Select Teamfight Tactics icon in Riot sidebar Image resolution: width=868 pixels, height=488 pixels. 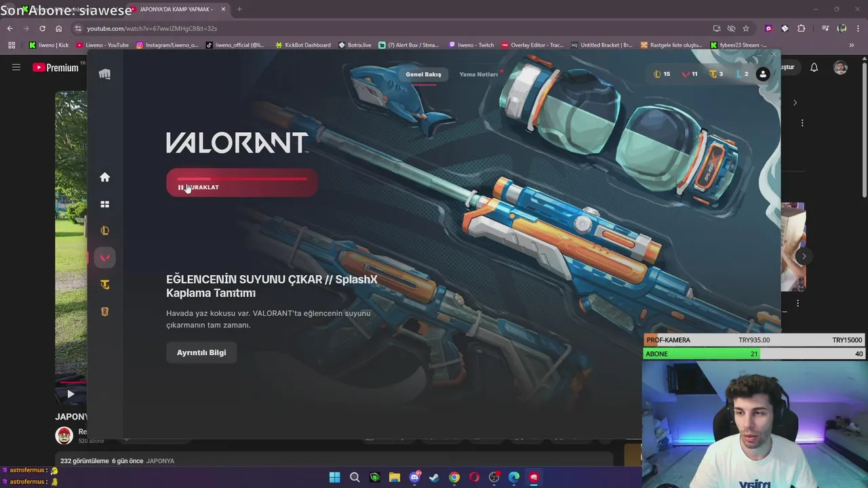click(x=104, y=285)
